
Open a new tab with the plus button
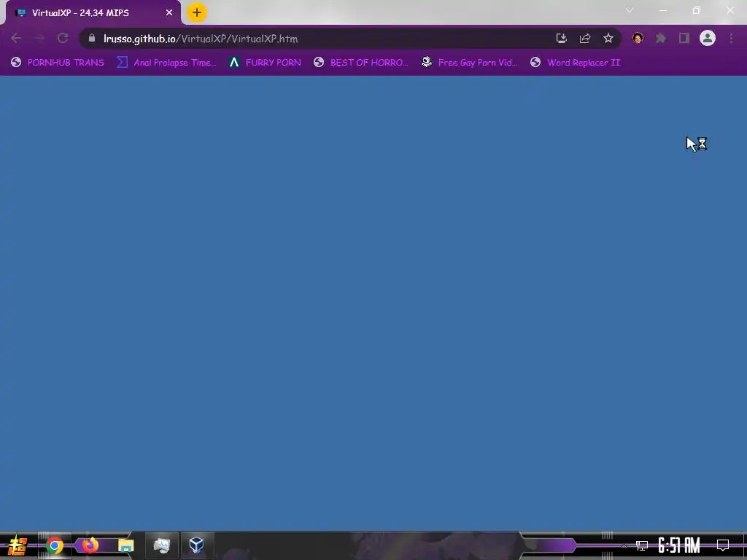(197, 12)
